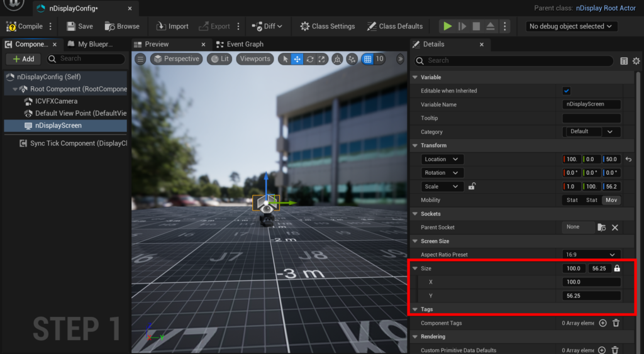The image size is (644, 354).
Task: Open the Perspective view mode dropdown
Action: pyautogui.click(x=177, y=59)
